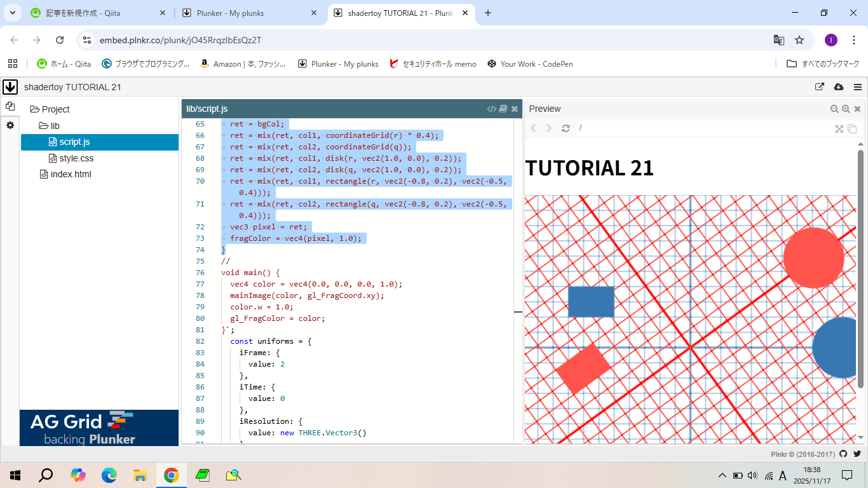Image resolution: width=868 pixels, height=488 pixels.
Task: Open the Files sidebar panel icon
Action: [x=10, y=107]
